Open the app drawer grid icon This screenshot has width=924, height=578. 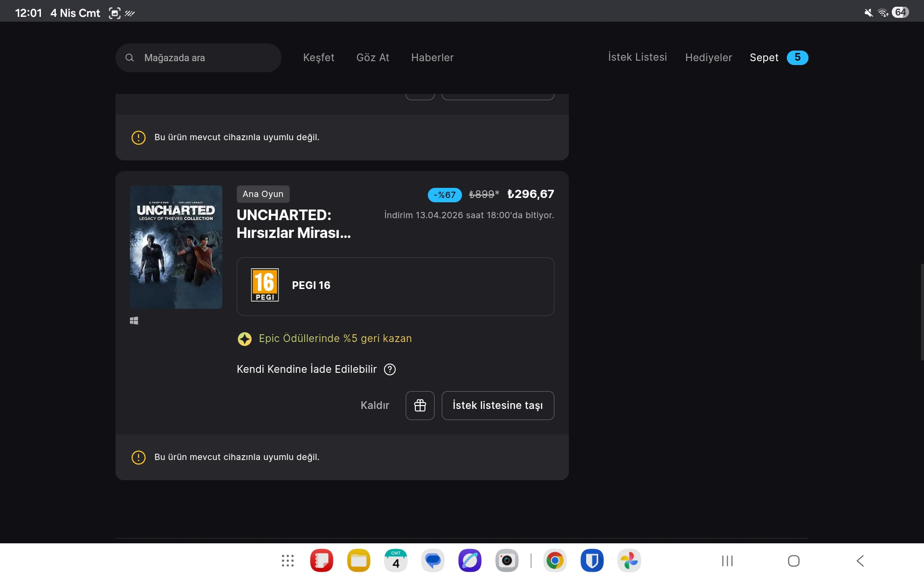(x=288, y=561)
